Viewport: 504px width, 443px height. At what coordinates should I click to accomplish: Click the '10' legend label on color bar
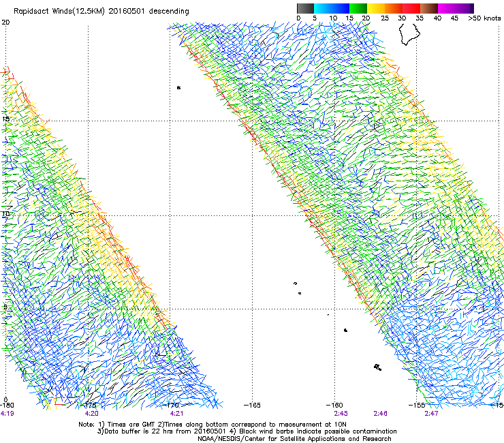click(333, 18)
